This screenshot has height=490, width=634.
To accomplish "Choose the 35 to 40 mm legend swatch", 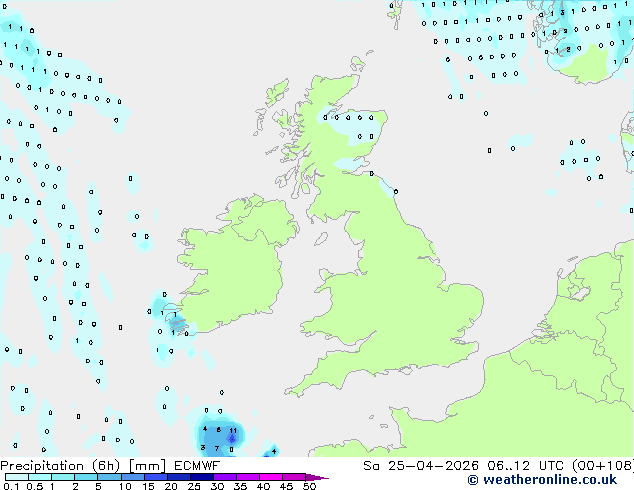I will (x=247, y=477).
